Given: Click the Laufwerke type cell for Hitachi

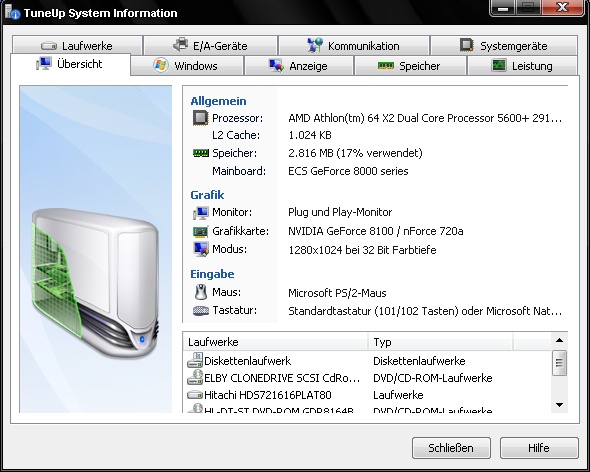Looking at the screenshot, I should click(398, 395).
